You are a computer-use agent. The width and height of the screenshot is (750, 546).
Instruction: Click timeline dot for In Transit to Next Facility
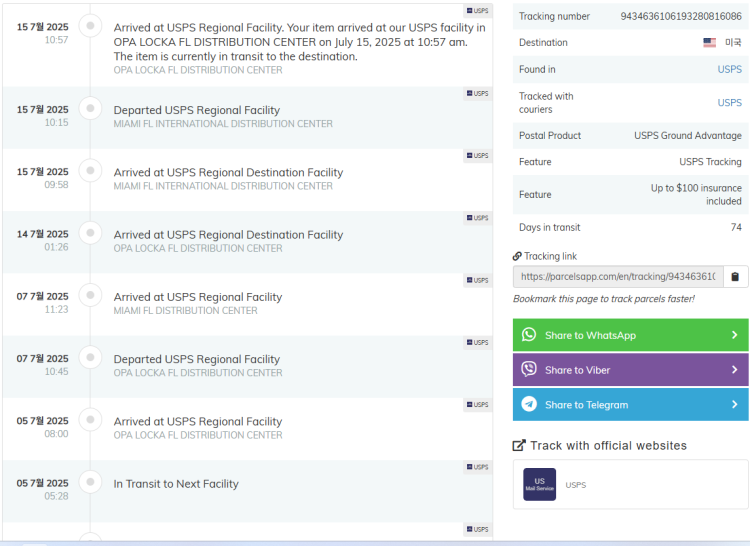coord(90,482)
